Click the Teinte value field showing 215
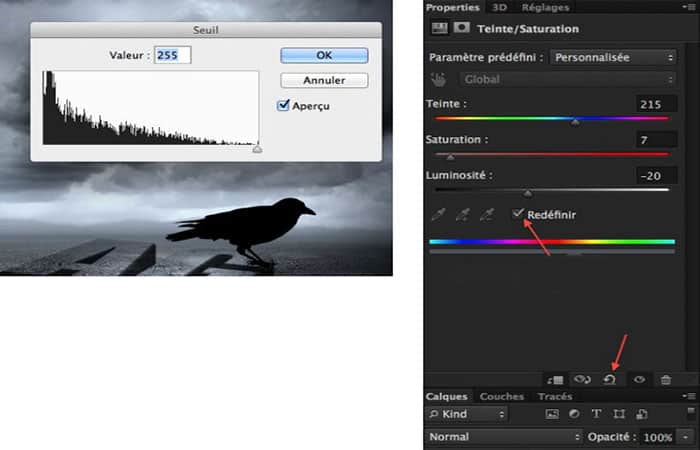The width and height of the screenshot is (700, 450). (656, 104)
